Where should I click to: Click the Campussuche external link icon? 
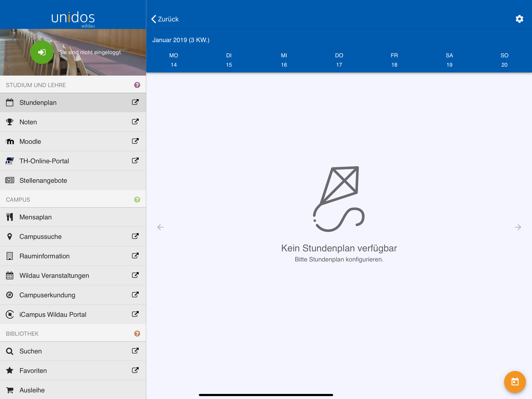click(135, 236)
